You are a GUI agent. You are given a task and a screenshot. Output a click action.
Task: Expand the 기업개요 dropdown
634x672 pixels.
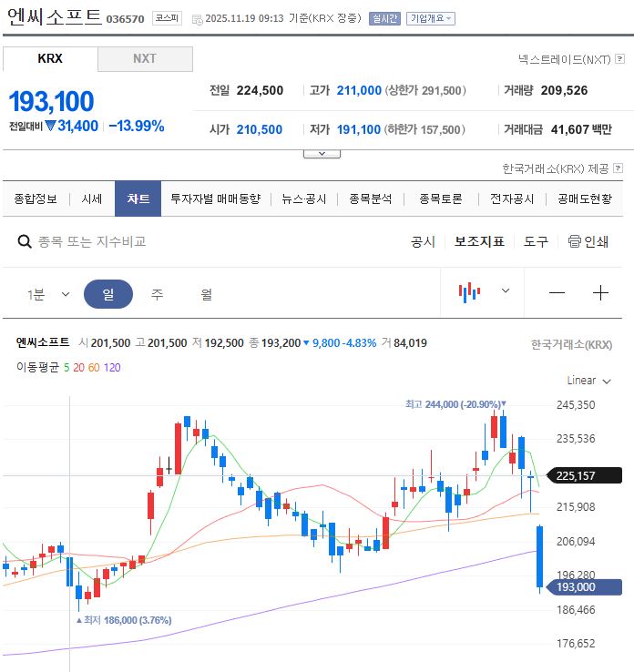pyautogui.click(x=430, y=18)
